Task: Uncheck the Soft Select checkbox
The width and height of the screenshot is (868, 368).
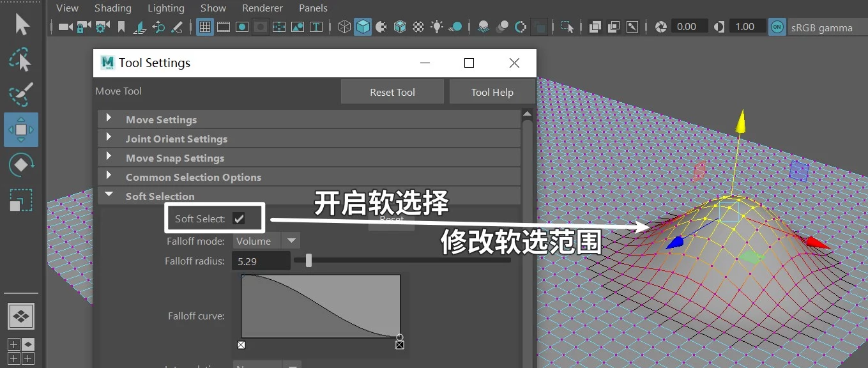Action: tap(239, 218)
